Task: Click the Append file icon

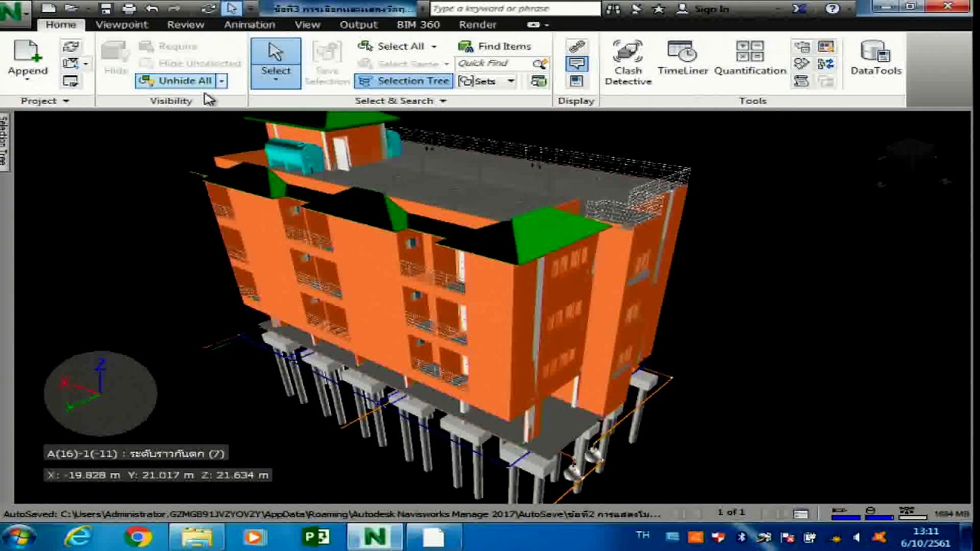Action: coord(28,52)
